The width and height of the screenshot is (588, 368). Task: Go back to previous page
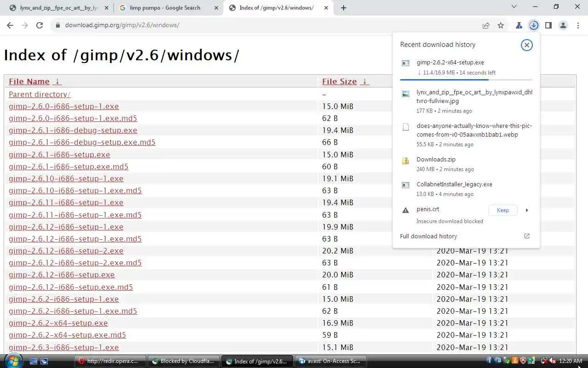(x=10, y=25)
